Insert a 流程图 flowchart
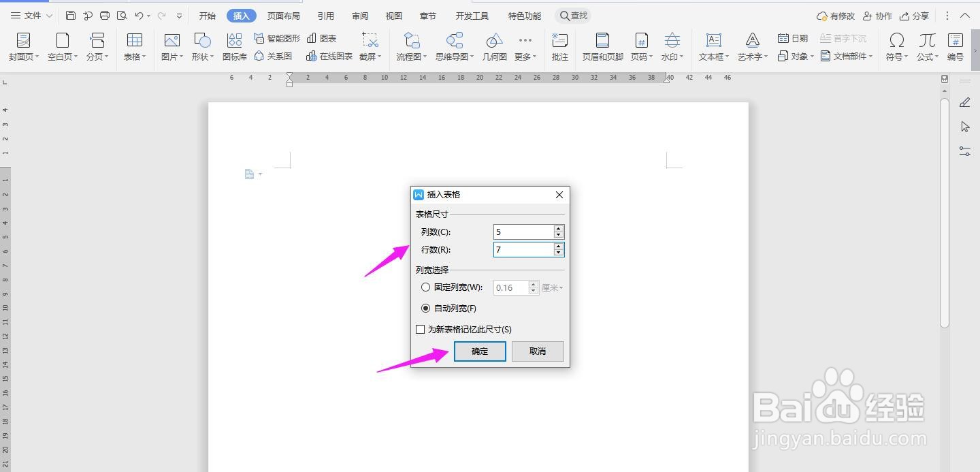The image size is (980, 472). (412, 47)
